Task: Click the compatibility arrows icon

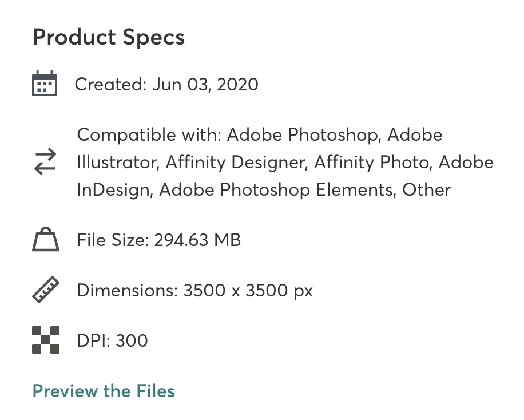Action: point(45,161)
